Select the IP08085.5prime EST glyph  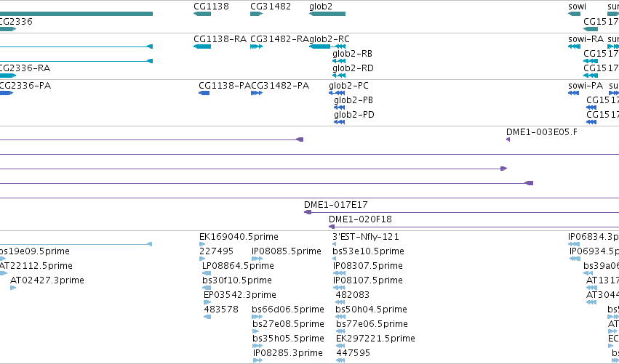[x=257, y=259]
